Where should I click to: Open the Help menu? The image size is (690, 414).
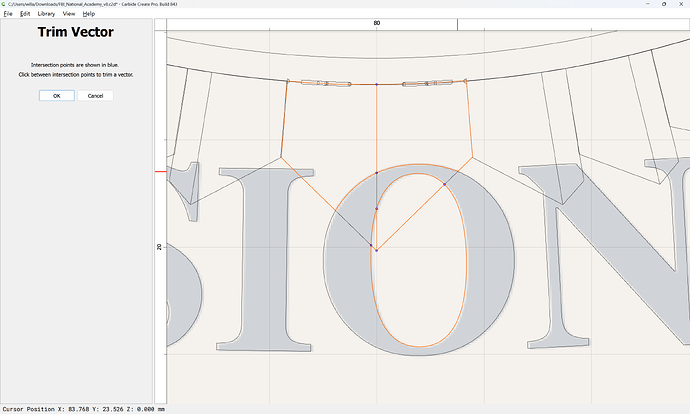coord(88,14)
